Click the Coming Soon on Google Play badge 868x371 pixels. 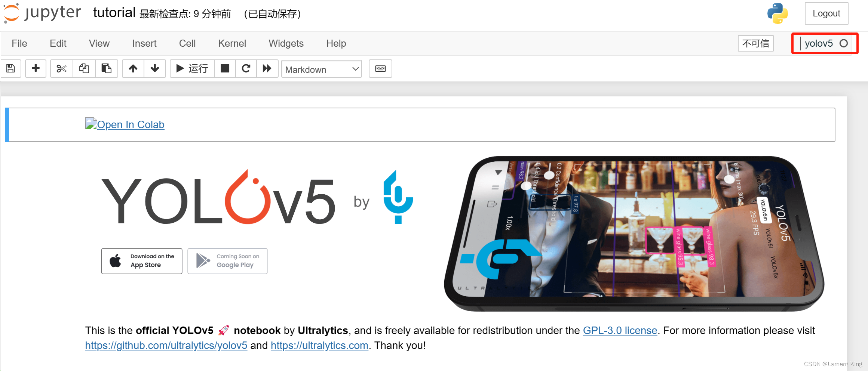(227, 261)
